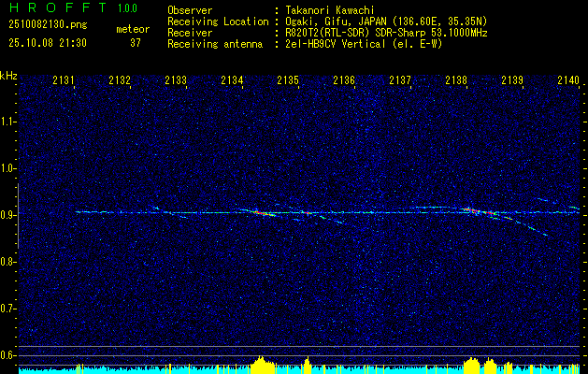The width and height of the screenshot is (588, 374).
Task: Click the tallest yellow intensity peak below 2134
Action: 262,365
